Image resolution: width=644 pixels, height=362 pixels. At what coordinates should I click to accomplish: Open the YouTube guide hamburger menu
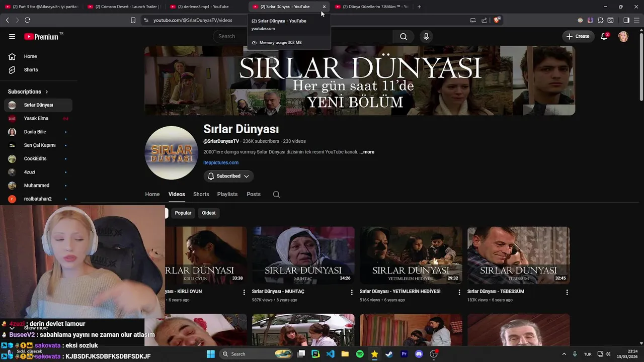point(12,37)
